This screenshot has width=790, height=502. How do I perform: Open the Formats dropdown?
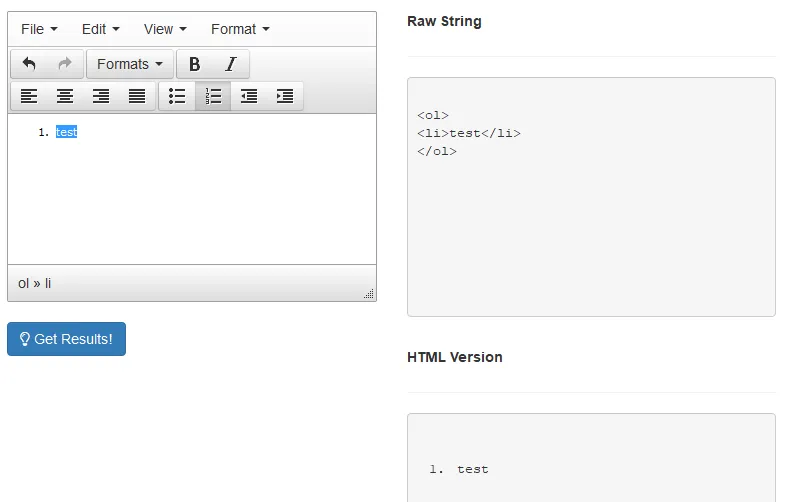(x=130, y=64)
